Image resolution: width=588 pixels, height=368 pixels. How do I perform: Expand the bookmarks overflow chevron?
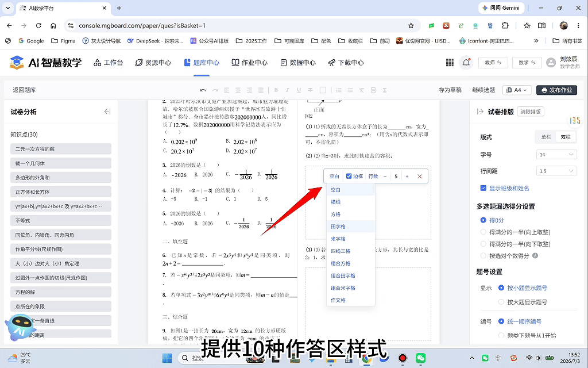tap(536, 41)
